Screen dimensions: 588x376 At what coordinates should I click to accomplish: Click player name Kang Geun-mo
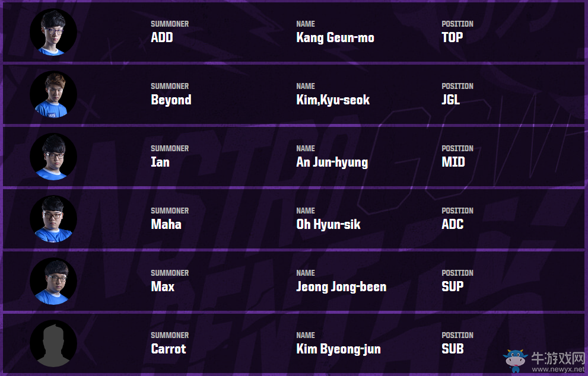click(x=335, y=38)
